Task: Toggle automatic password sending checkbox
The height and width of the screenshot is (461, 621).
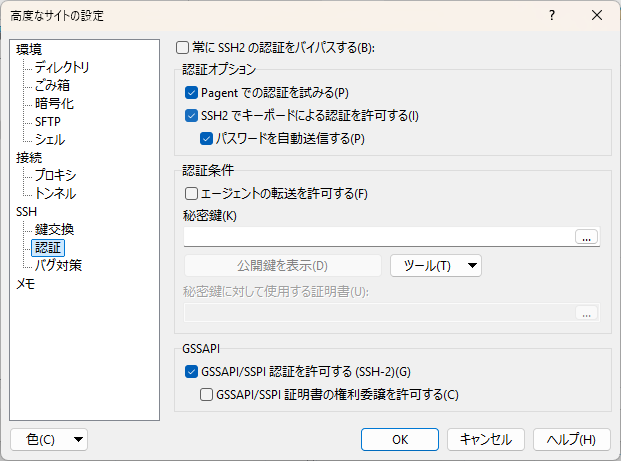Action: pos(207,139)
